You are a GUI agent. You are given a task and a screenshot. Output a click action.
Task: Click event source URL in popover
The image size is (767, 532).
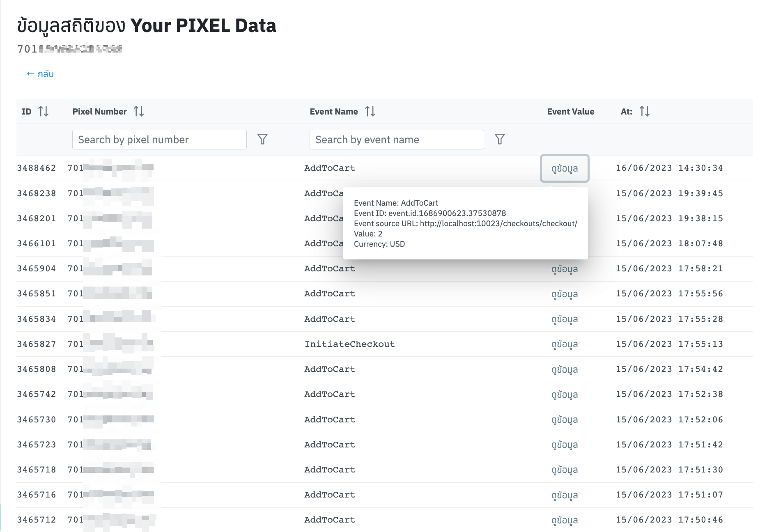click(498, 223)
